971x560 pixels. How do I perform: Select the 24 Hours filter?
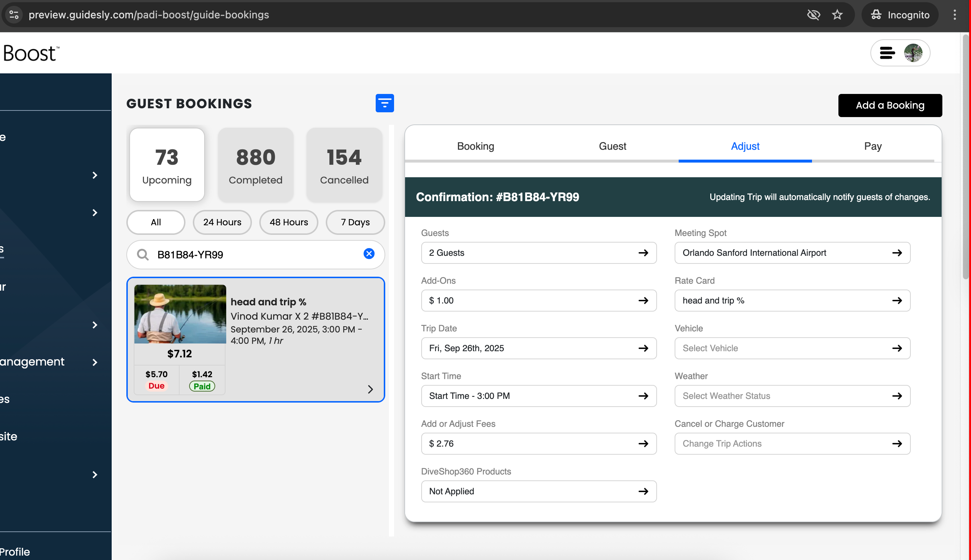(222, 222)
